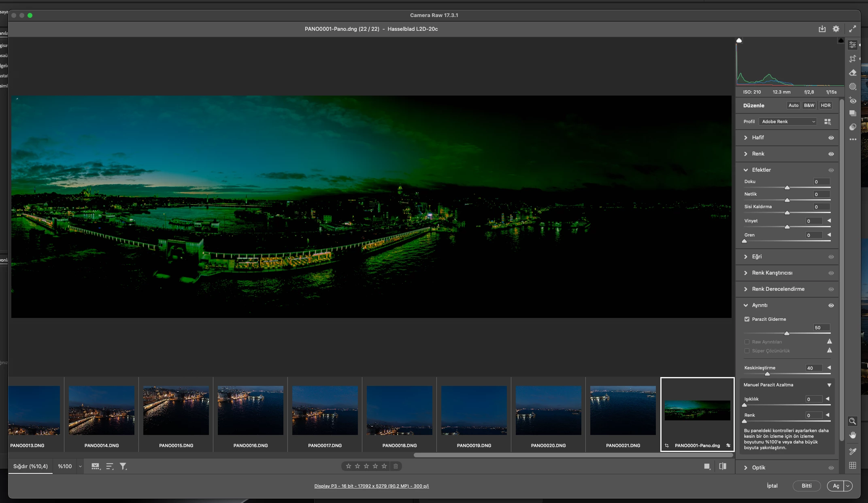
Task: Select the Red Eye removal tool
Action: pyautogui.click(x=853, y=100)
